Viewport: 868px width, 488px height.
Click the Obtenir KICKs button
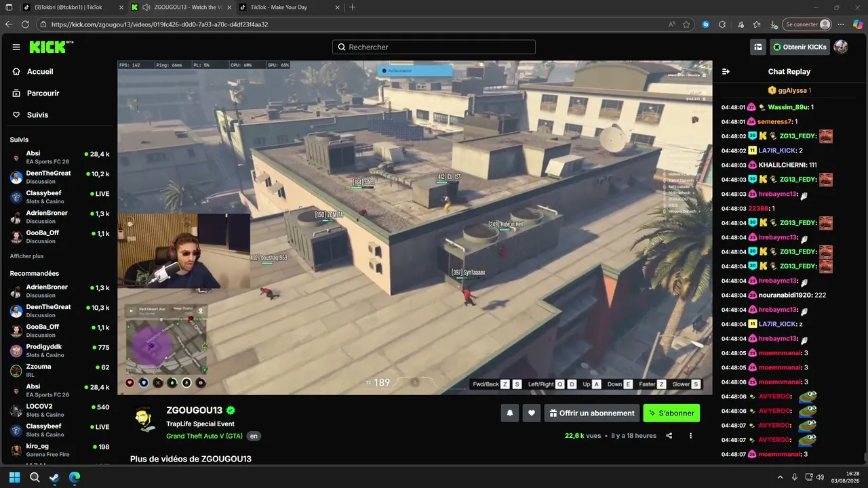[800, 47]
